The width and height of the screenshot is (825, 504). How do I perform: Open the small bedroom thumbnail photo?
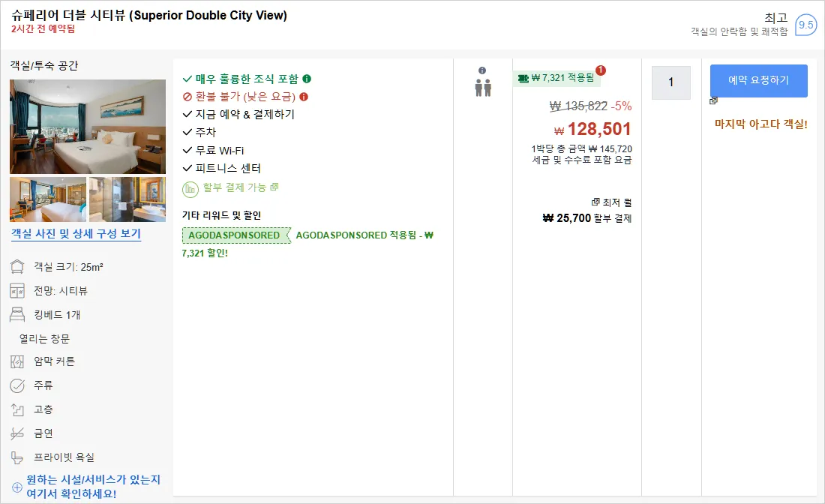(x=48, y=199)
